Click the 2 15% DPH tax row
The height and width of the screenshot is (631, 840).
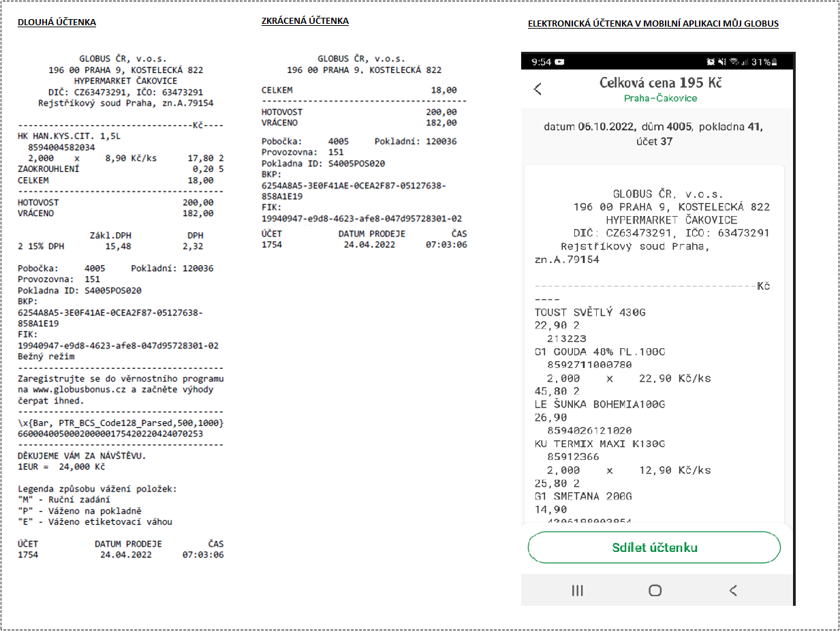(x=110, y=246)
